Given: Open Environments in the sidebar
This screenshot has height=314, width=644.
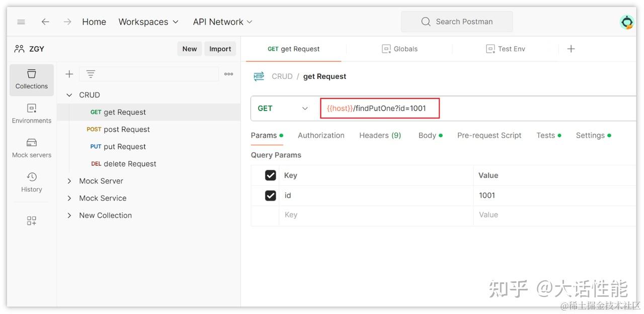Looking at the screenshot, I should 32,114.
